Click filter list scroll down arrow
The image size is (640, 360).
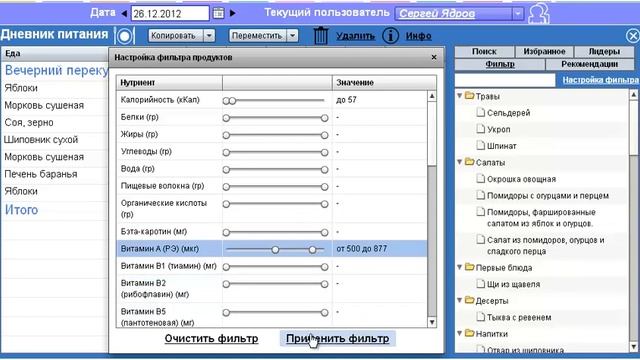pos(432,322)
